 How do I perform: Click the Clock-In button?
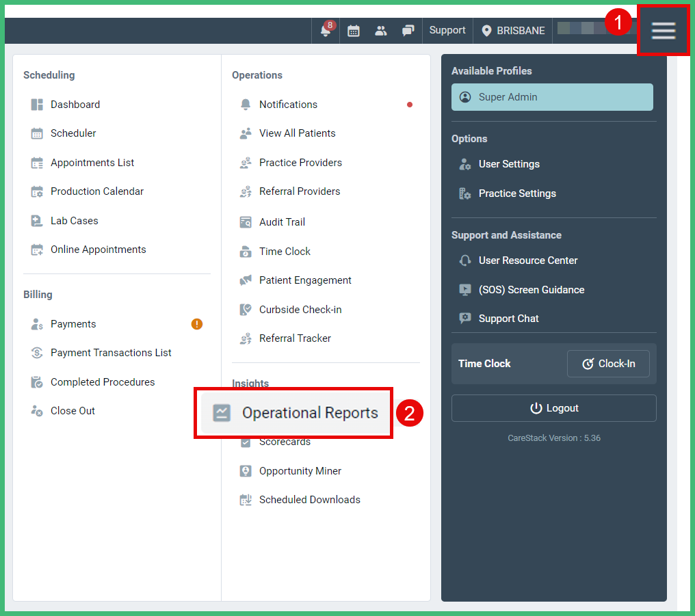pos(608,364)
